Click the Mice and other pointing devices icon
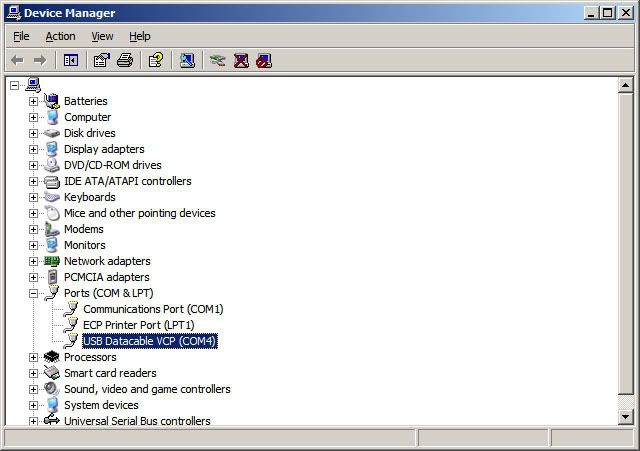The width and height of the screenshot is (640, 451). [52, 213]
